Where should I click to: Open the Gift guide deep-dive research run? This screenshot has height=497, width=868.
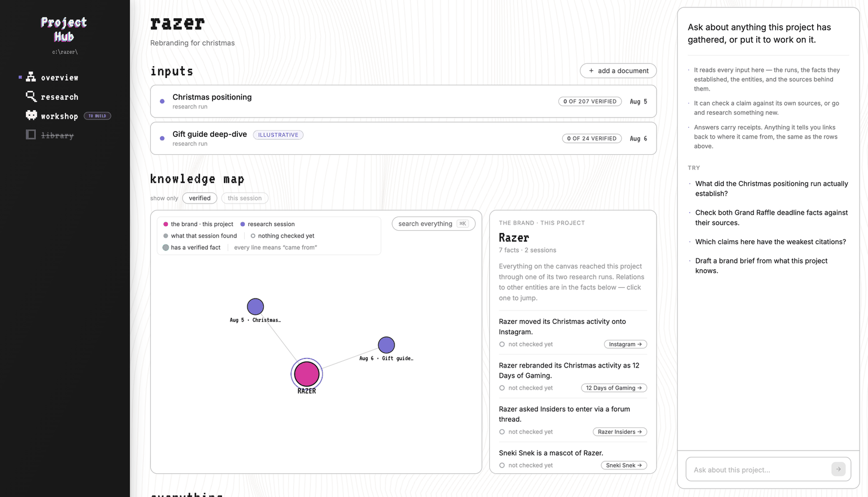[403, 138]
